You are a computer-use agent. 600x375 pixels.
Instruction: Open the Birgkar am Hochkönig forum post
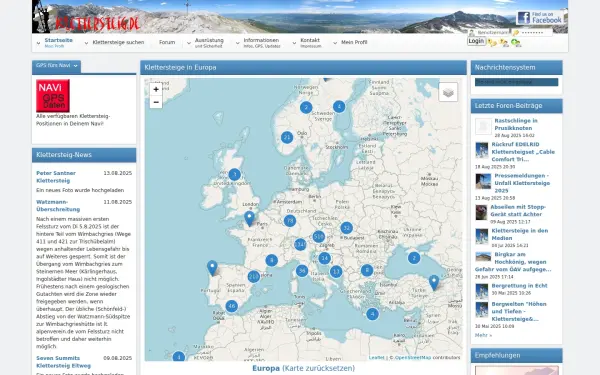[x=513, y=262]
